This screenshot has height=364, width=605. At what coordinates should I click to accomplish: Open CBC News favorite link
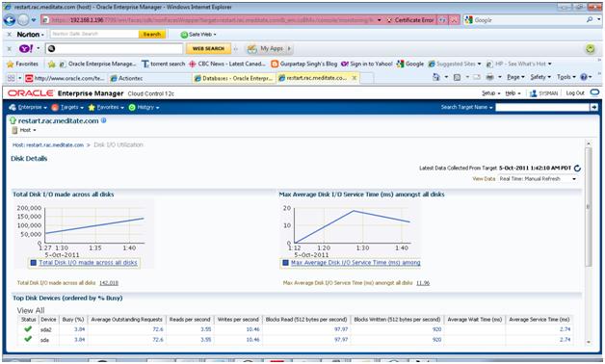coord(227,64)
